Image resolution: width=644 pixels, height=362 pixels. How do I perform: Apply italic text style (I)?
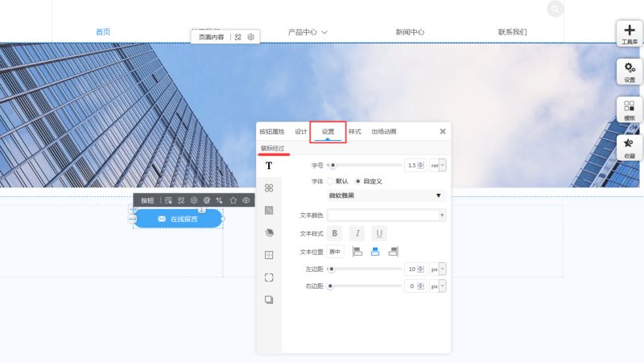[357, 233]
